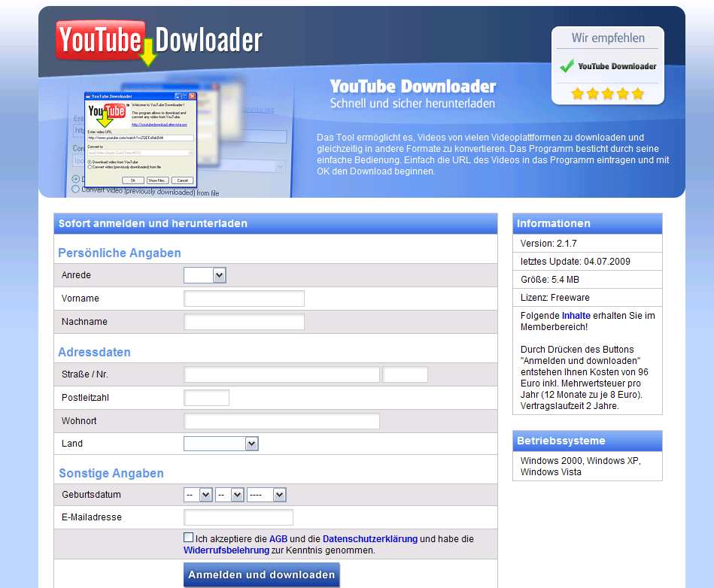This screenshot has height=588, width=714.
Task: Click the Informationen panel header
Action: pyautogui.click(x=588, y=223)
